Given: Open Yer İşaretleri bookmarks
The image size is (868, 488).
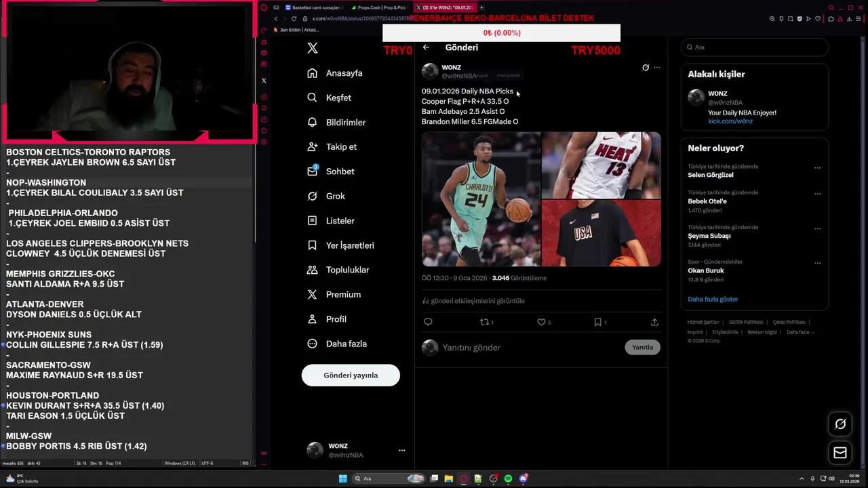Looking at the screenshot, I should point(340,245).
